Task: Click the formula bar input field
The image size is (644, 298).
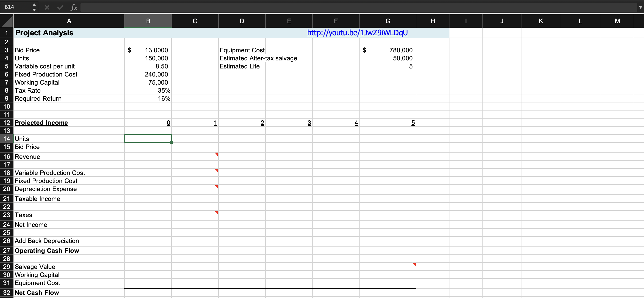Action: point(350,7)
